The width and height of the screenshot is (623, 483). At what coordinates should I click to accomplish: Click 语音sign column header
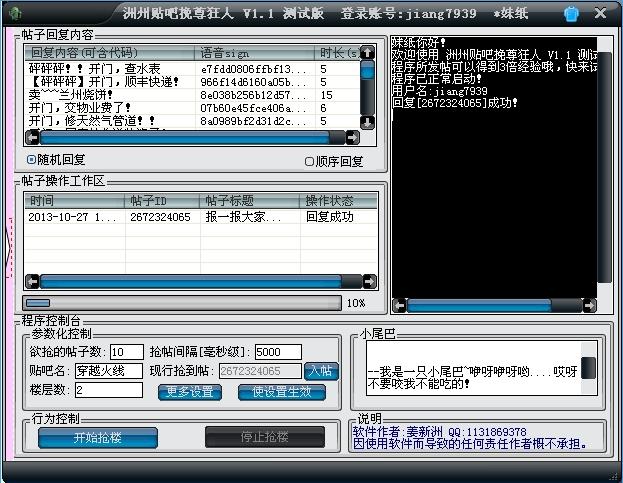click(254, 53)
